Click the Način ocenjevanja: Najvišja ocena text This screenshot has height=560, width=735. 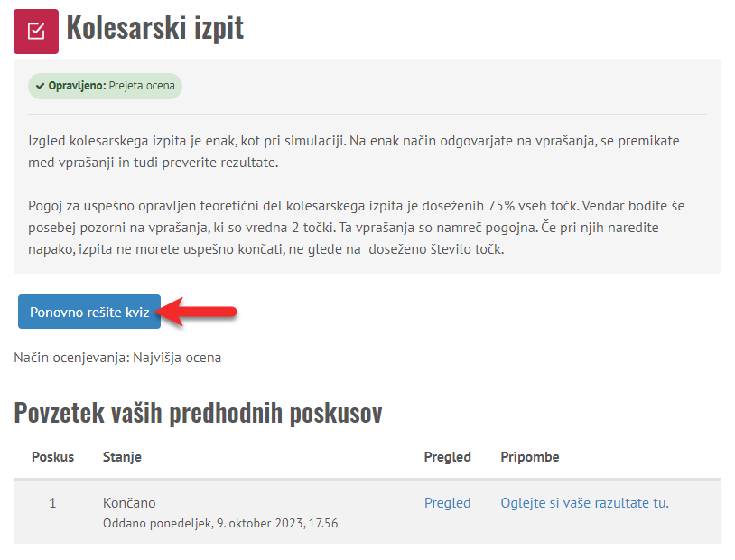coord(117,358)
